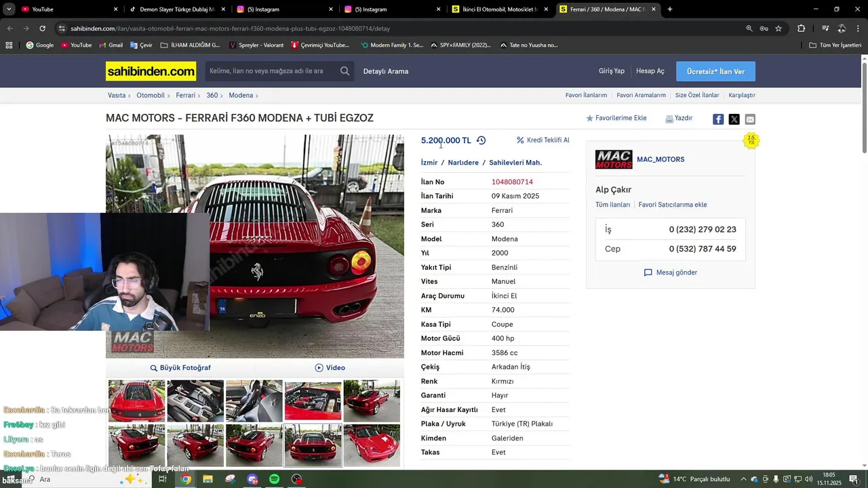The height and width of the screenshot is (488, 868).
Task: Open Giriş Yap login link
Action: point(611,71)
